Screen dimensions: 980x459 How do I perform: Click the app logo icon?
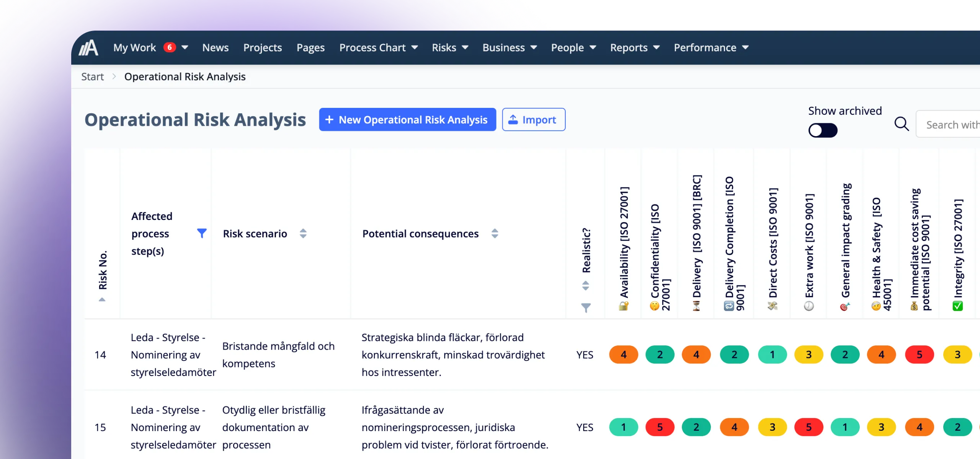(89, 48)
